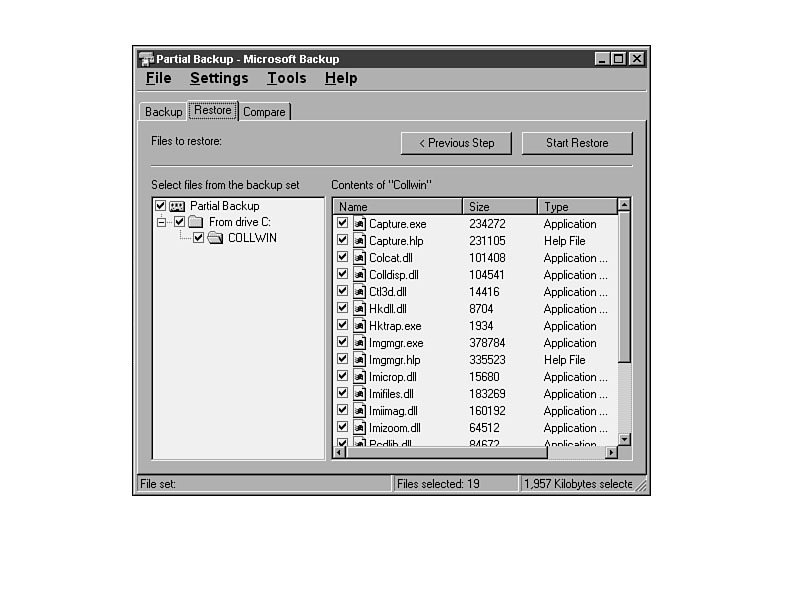Screen dimensions: 800x600
Task: Select the COLLWIN folder icon in tree
Action: [215, 238]
